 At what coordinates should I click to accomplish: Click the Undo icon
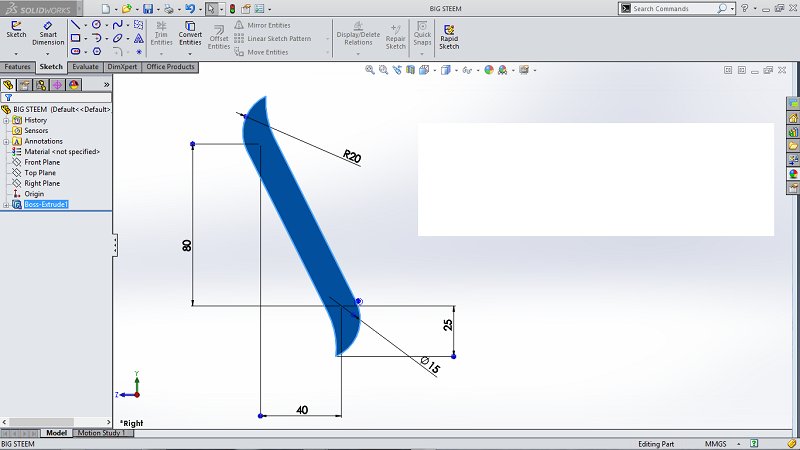(190, 9)
